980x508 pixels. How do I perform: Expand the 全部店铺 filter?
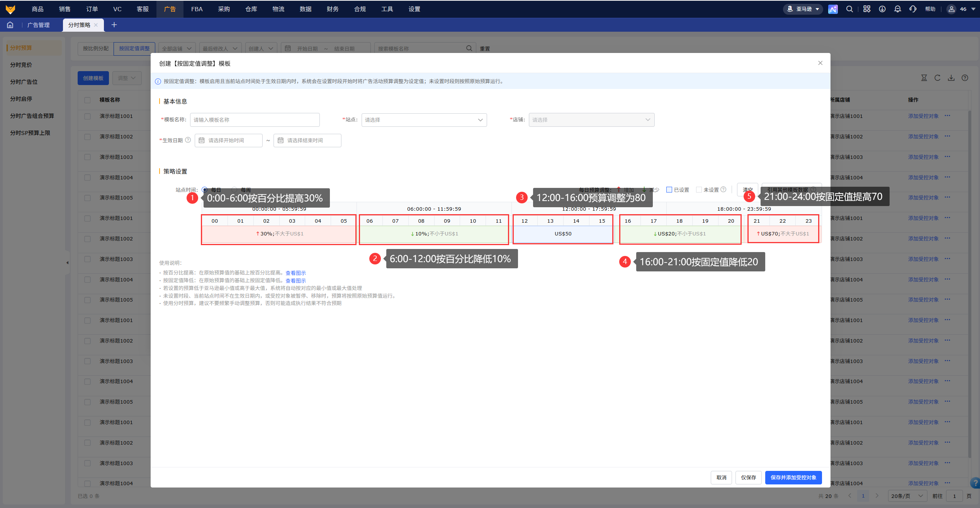coord(177,48)
